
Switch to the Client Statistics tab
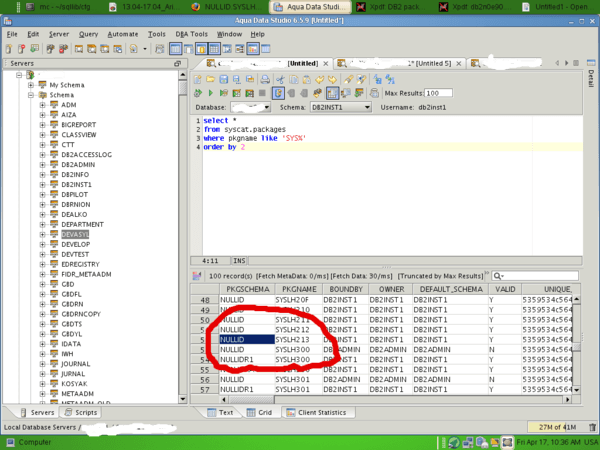click(x=317, y=412)
